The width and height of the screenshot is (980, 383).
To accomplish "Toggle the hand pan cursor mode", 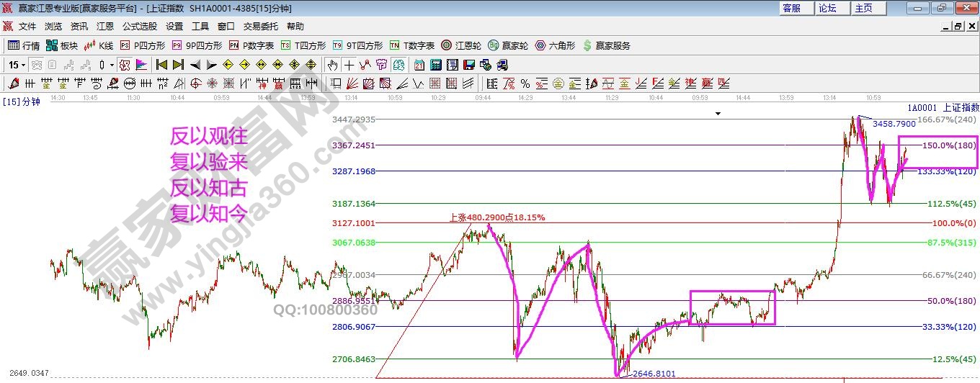I will pyautogui.click(x=332, y=65).
